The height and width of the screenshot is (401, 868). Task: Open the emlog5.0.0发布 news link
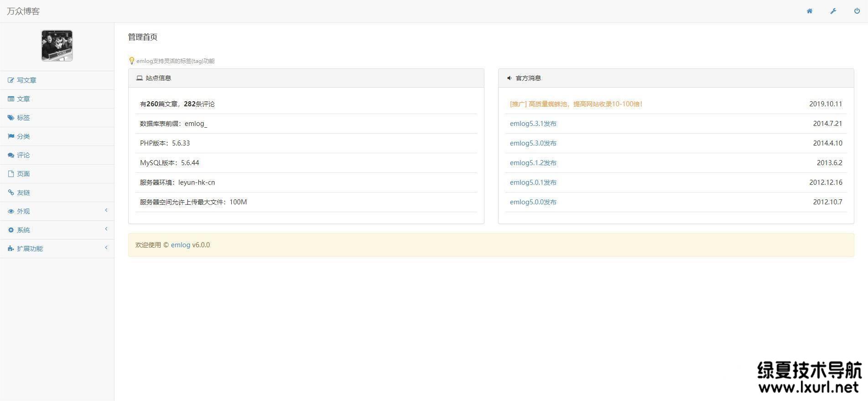click(533, 202)
